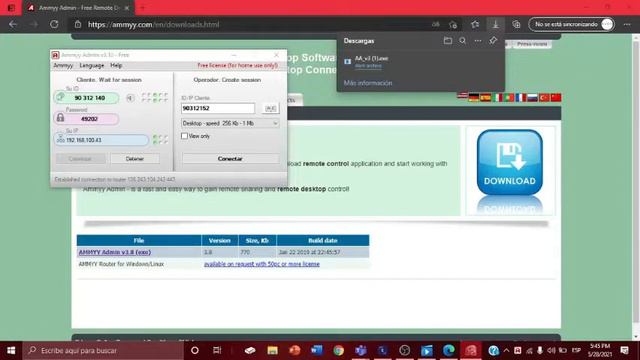Screen dimensions: 640x360
Task: Open downloads folder icon in Descargas panel
Action: [448, 40]
